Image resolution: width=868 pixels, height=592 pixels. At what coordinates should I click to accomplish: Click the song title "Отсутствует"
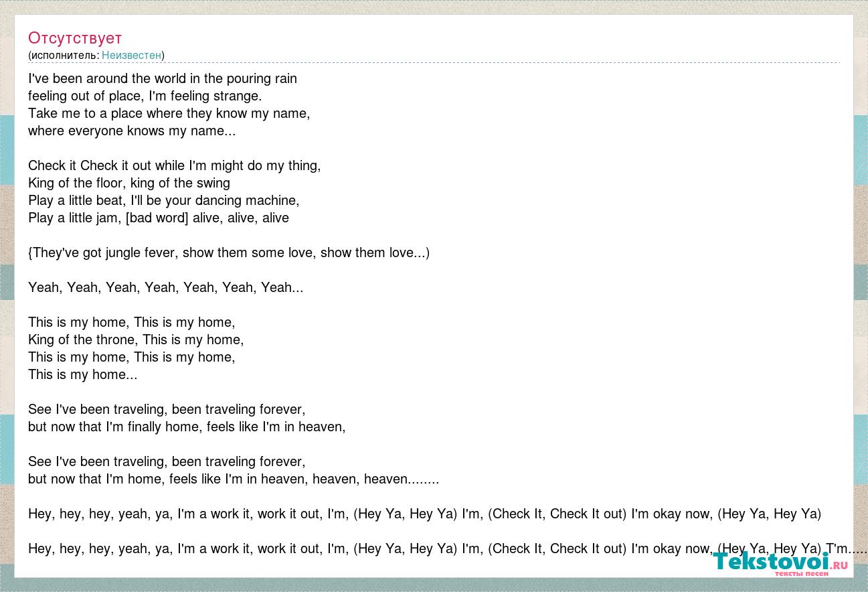[x=75, y=38]
